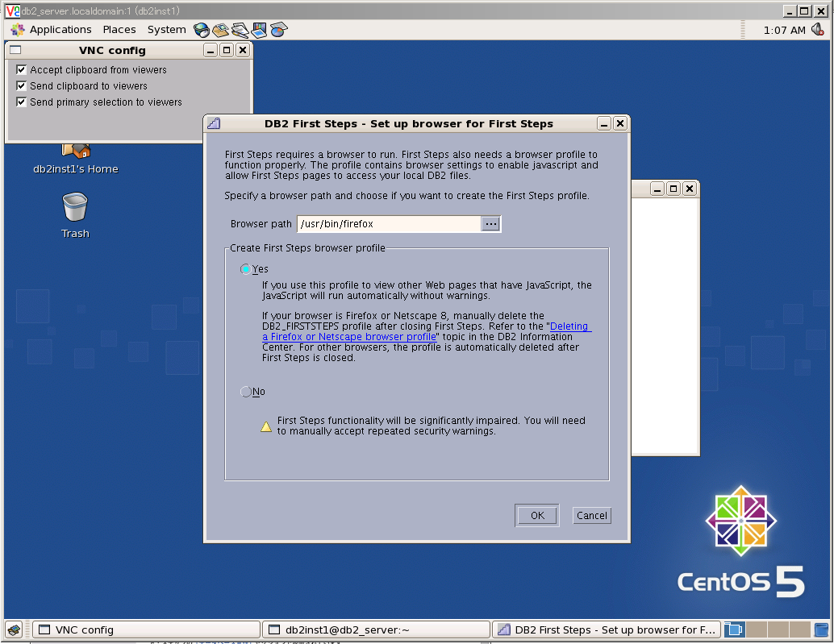Image resolution: width=834 pixels, height=644 pixels.
Task: Click the VNC logo in viewer title bar
Action: click(x=12, y=10)
